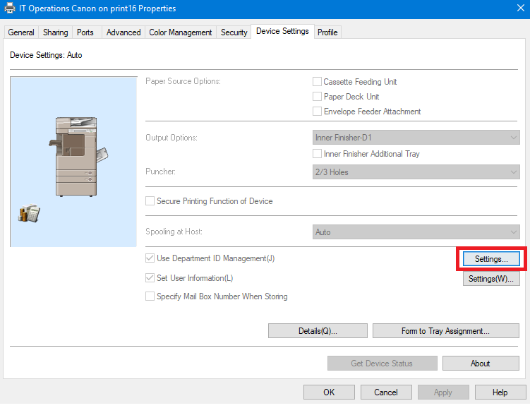The width and height of the screenshot is (530, 420).
Task: Click the department ID calculator icon
Action: tap(29, 213)
